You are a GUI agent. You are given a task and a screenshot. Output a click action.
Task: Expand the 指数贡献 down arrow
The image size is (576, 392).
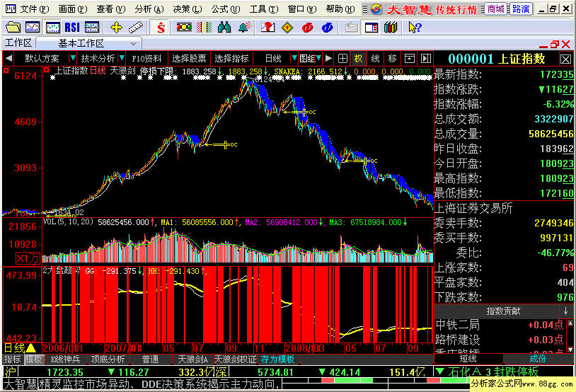click(x=565, y=311)
